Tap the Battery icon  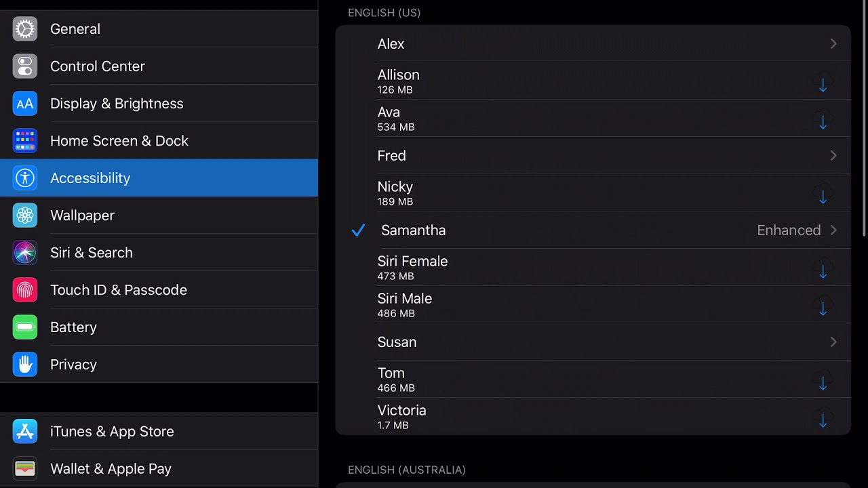coord(25,327)
